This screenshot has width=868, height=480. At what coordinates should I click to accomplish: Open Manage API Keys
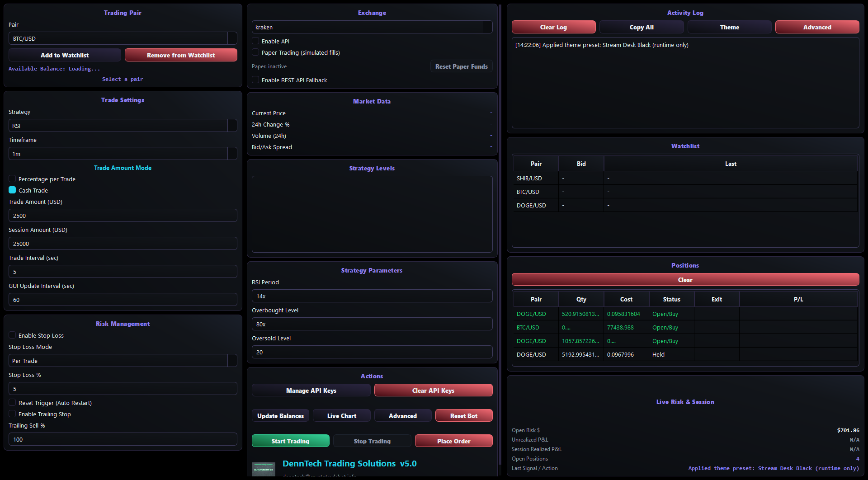311,391
